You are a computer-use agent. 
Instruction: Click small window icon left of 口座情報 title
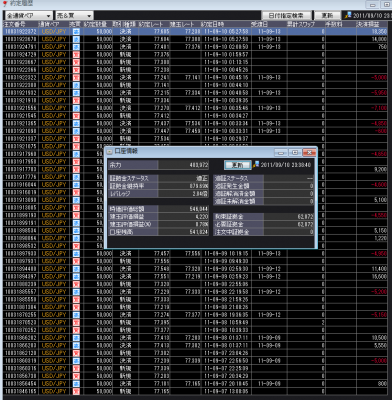110,152
